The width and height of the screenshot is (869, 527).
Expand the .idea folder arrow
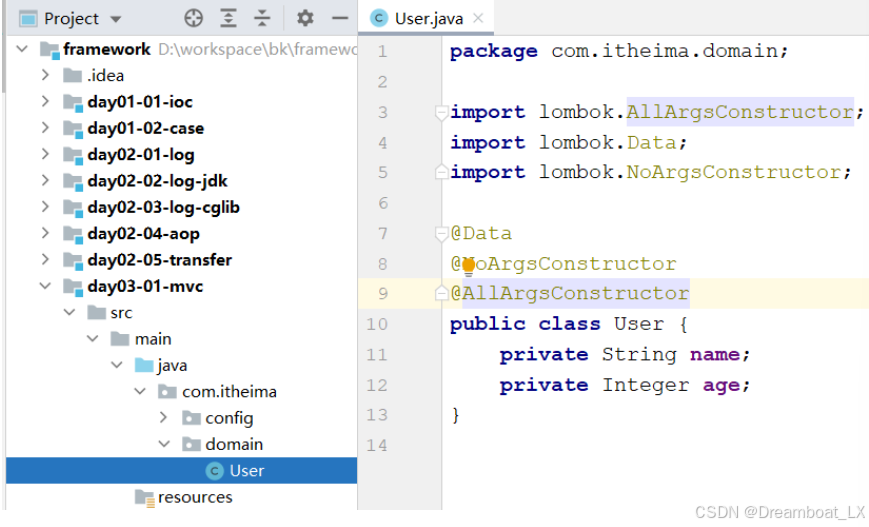(45, 75)
